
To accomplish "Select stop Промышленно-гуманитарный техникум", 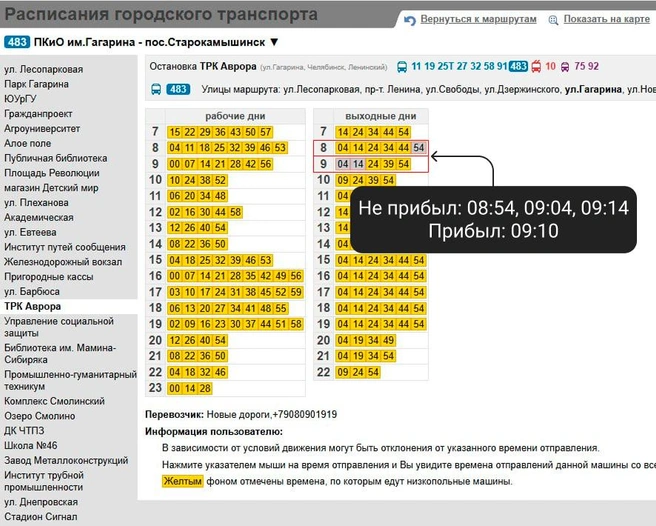I will click(x=70, y=380).
